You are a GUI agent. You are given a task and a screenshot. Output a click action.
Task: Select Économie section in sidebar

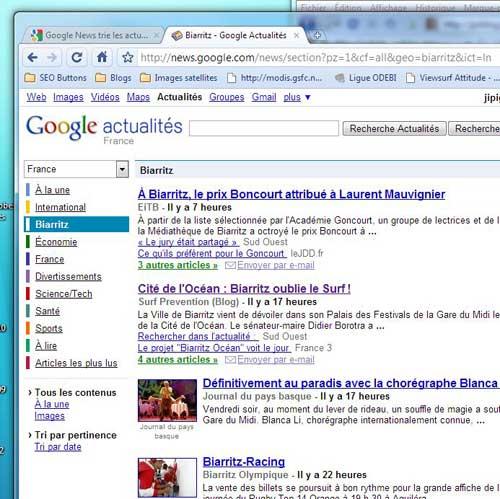[x=56, y=242]
